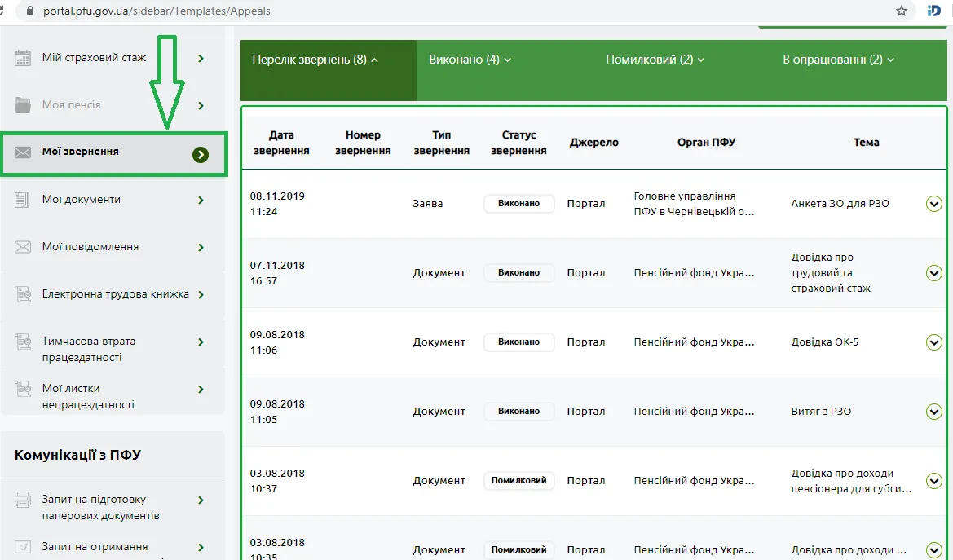Click the Дата звернення column header

pos(281,143)
